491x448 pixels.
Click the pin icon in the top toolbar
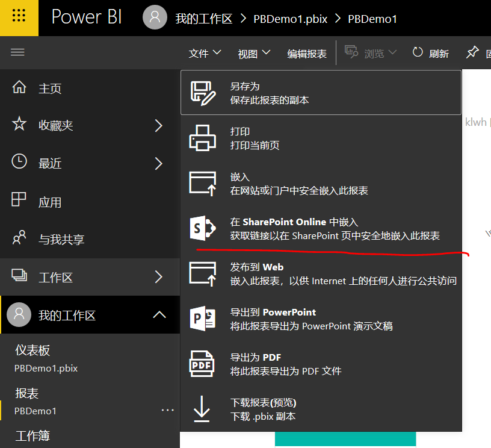(x=472, y=52)
